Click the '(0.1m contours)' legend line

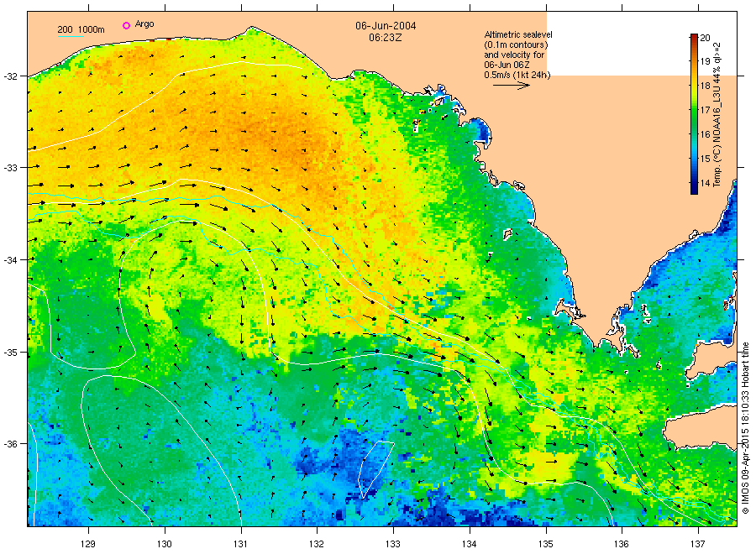[x=516, y=44]
